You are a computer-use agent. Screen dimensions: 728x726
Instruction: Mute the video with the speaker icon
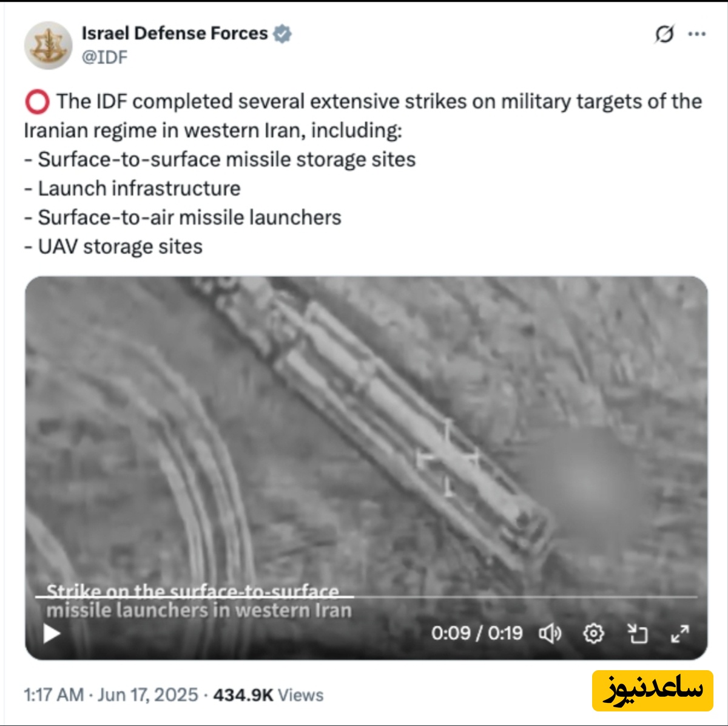point(550,634)
